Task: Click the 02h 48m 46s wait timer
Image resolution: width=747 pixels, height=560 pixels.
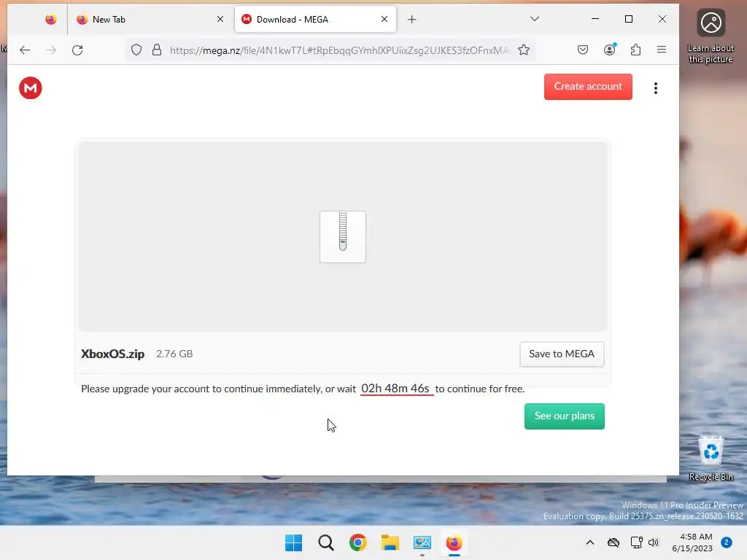Action: pyautogui.click(x=395, y=389)
